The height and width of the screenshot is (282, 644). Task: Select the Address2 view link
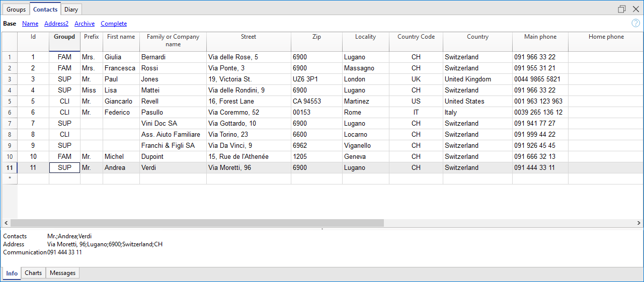coord(56,24)
